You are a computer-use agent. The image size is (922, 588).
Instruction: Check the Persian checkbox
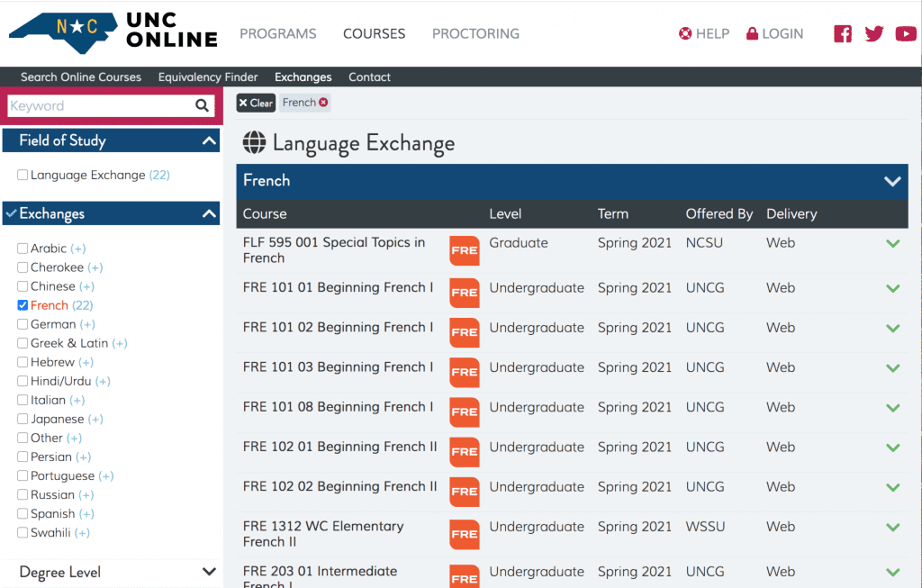pos(23,457)
